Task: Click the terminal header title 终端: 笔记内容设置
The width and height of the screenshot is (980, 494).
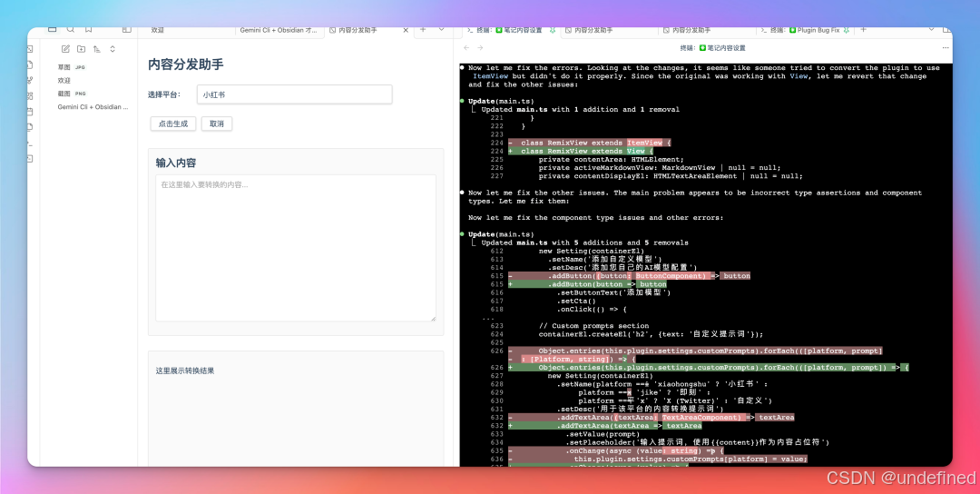Action: click(x=713, y=47)
